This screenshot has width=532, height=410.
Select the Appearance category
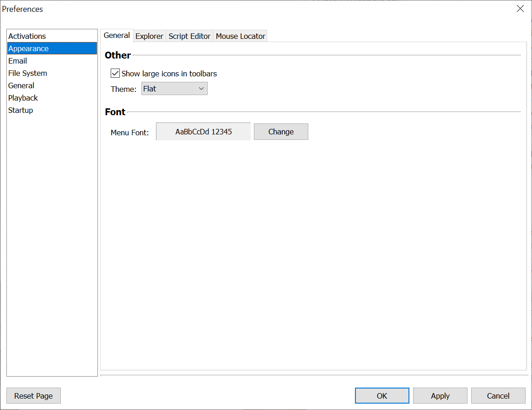tap(28, 48)
